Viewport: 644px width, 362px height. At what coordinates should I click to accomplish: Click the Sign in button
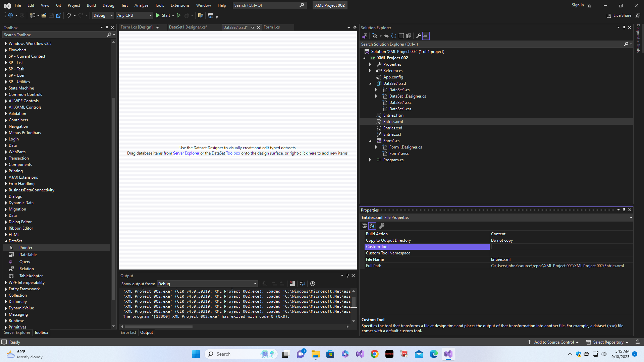pos(581,5)
